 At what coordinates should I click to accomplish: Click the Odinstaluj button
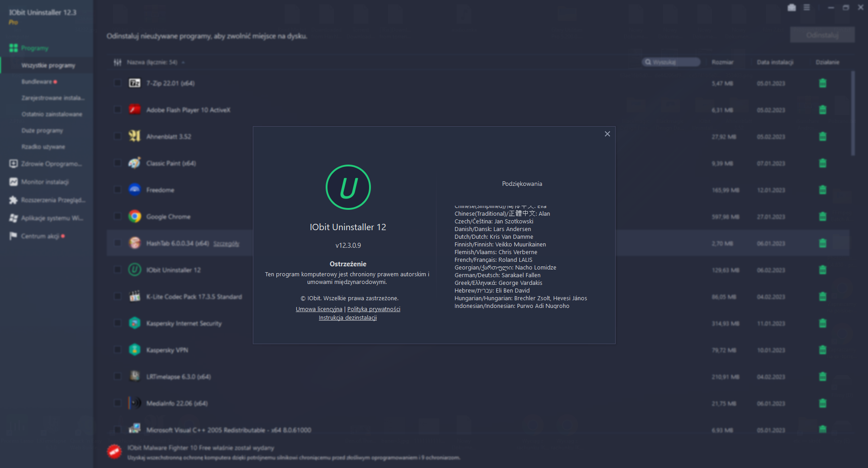[x=822, y=35]
